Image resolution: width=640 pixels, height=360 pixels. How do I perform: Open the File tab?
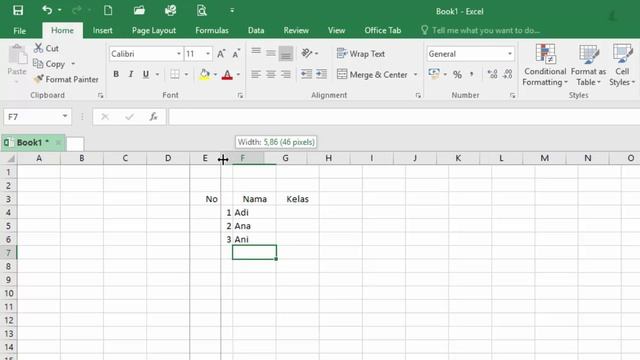(x=20, y=31)
